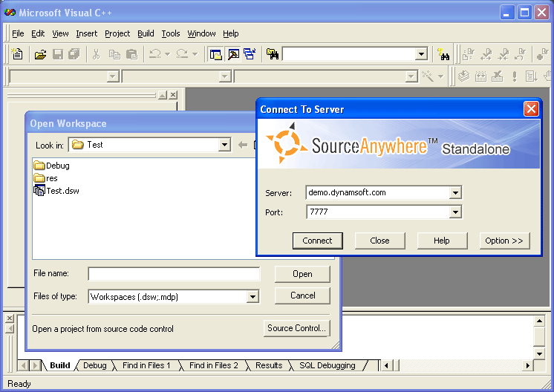Click the Connect button
Viewport: 554px width, 392px height.
[317, 241]
